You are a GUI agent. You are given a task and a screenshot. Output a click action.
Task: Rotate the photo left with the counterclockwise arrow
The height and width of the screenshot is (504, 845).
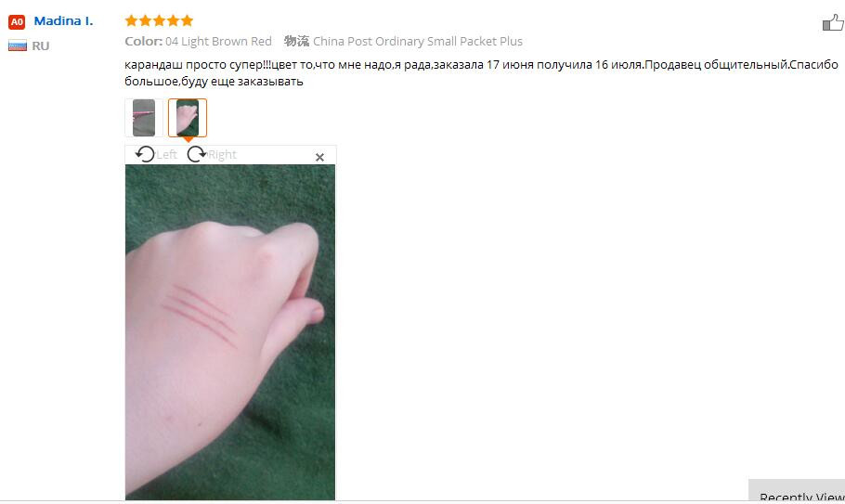(x=145, y=154)
